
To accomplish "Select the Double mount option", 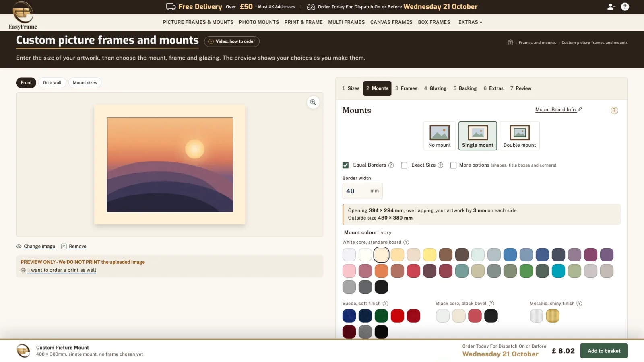I will tap(520, 136).
